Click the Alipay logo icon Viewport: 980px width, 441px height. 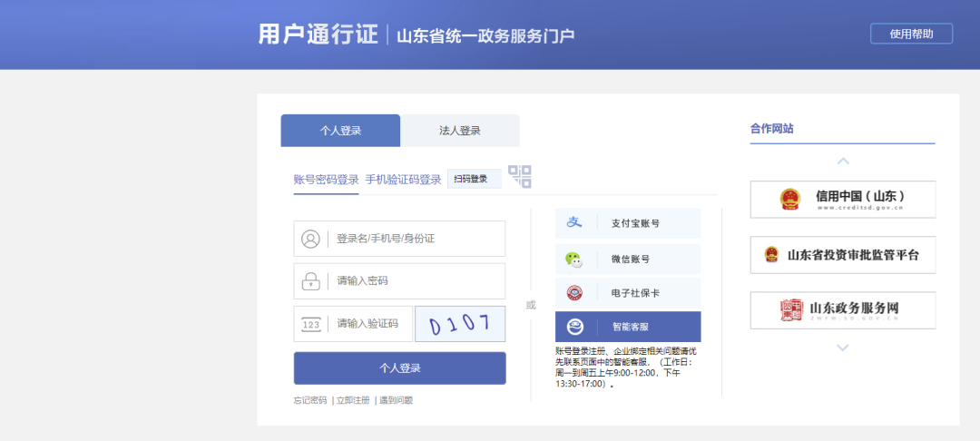point(573,222)
